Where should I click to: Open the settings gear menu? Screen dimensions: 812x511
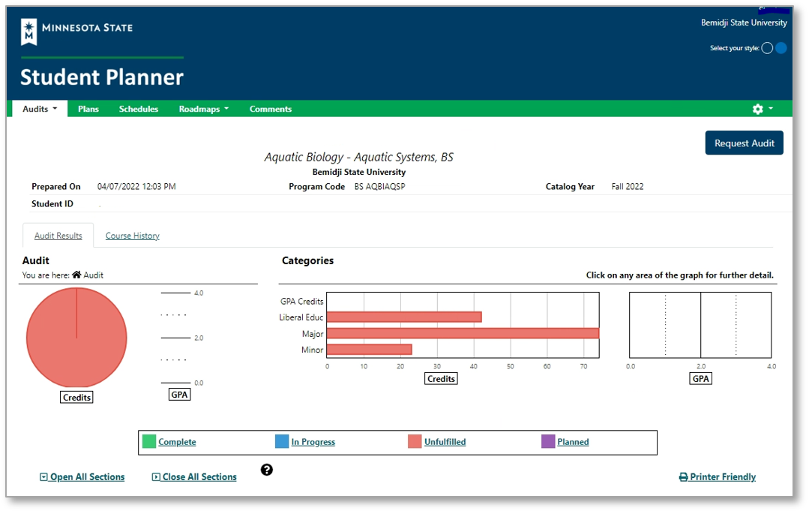pyautogui.click(x=758, y=110)
